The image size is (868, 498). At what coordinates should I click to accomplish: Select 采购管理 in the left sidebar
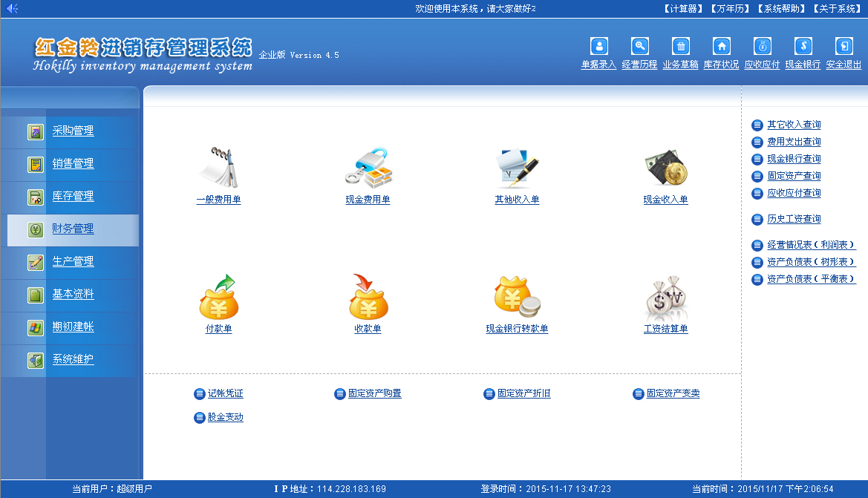pyautogui.click(x=73, y=131)
